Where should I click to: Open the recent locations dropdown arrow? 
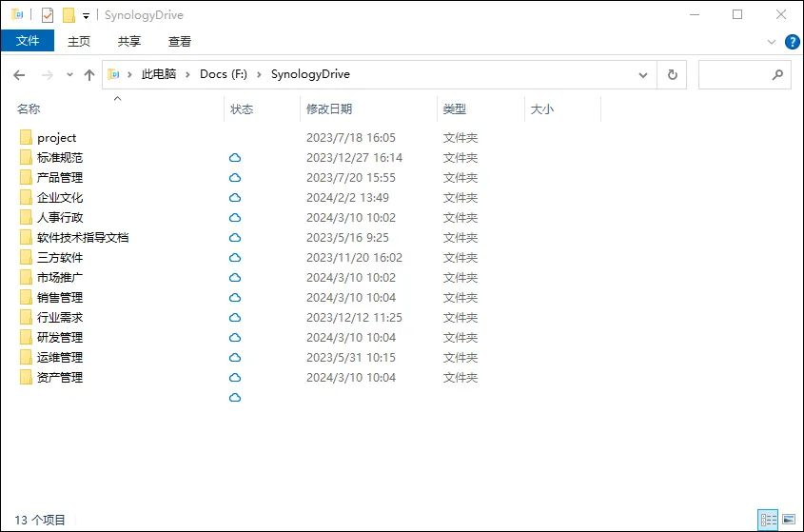click(69, 74)
